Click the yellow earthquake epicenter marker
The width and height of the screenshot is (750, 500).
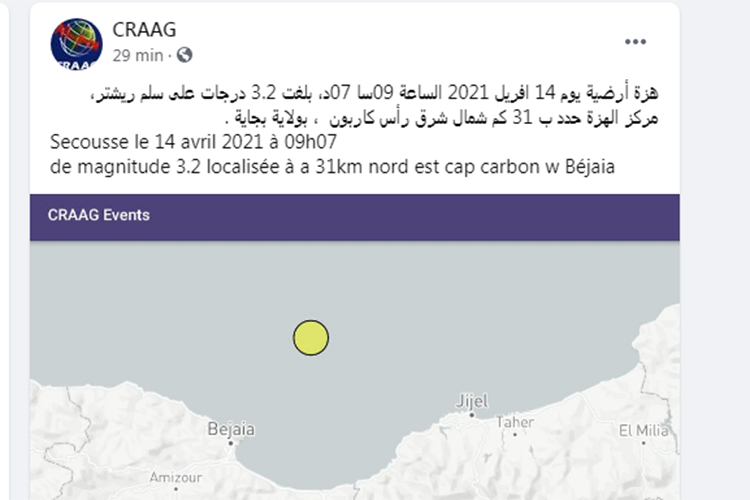click(x=311, y=338)
